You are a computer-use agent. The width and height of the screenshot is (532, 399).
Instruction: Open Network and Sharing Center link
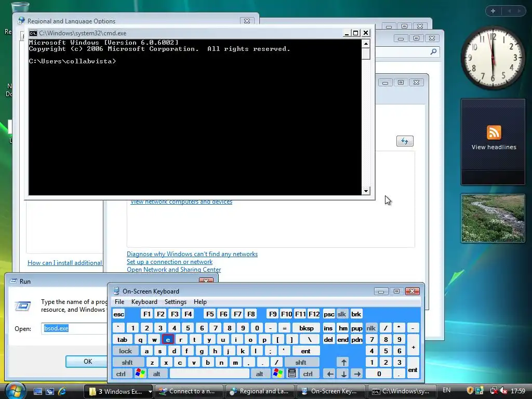coord(174,270)
